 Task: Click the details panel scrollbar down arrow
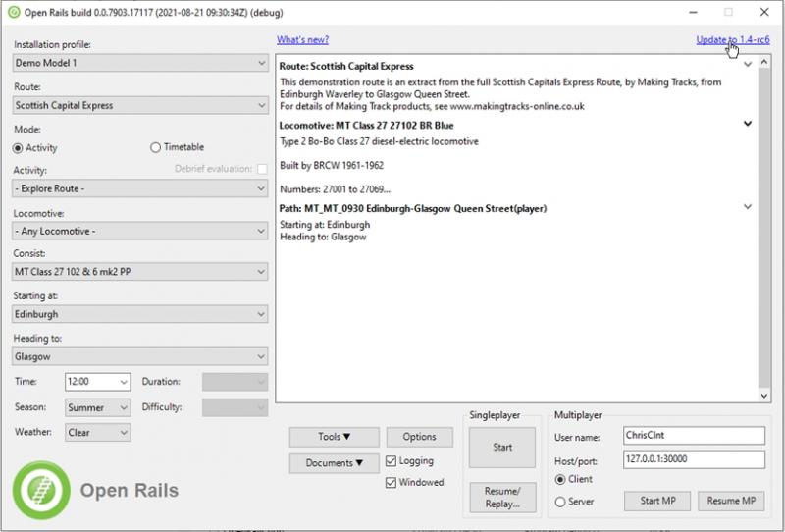pos(764,396)
